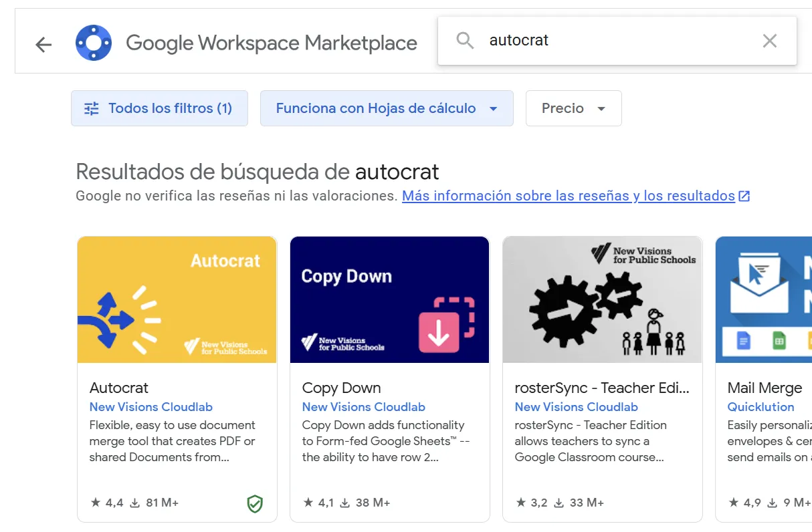Open the Quicklution developer link
The width and height of the screenshot is (812, 532).
(761, 407)
